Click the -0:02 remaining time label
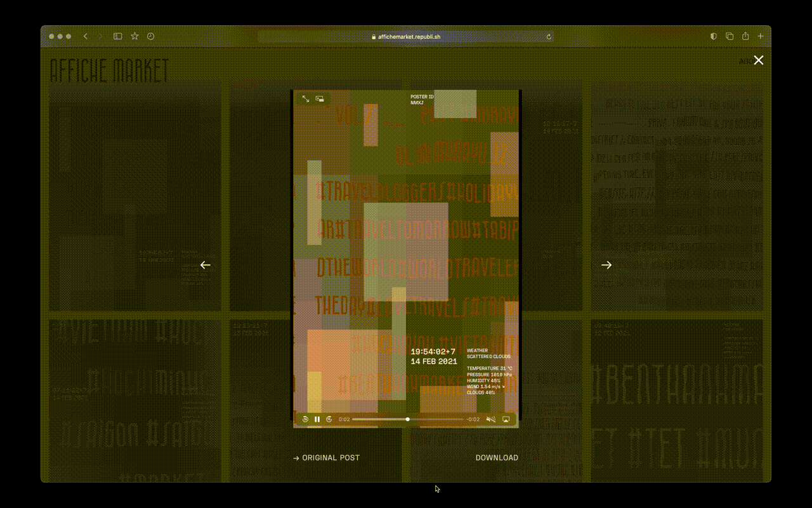 473,419
